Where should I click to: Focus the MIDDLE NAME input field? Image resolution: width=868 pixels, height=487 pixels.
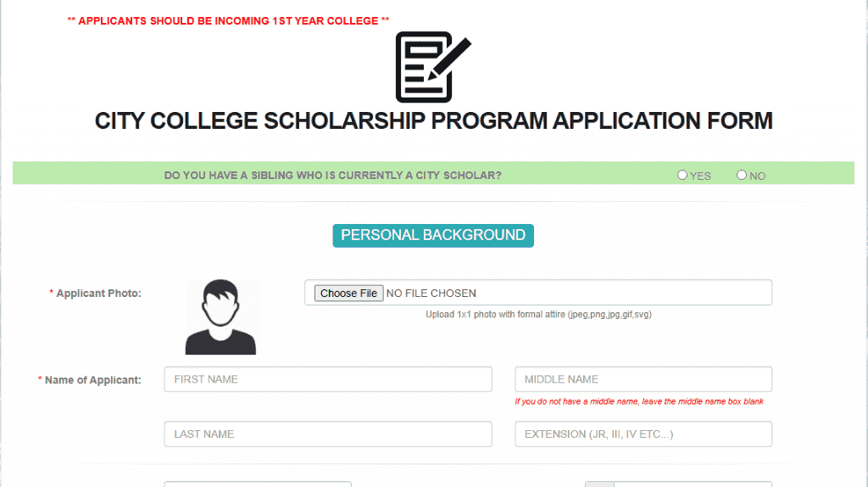(643, 379)
